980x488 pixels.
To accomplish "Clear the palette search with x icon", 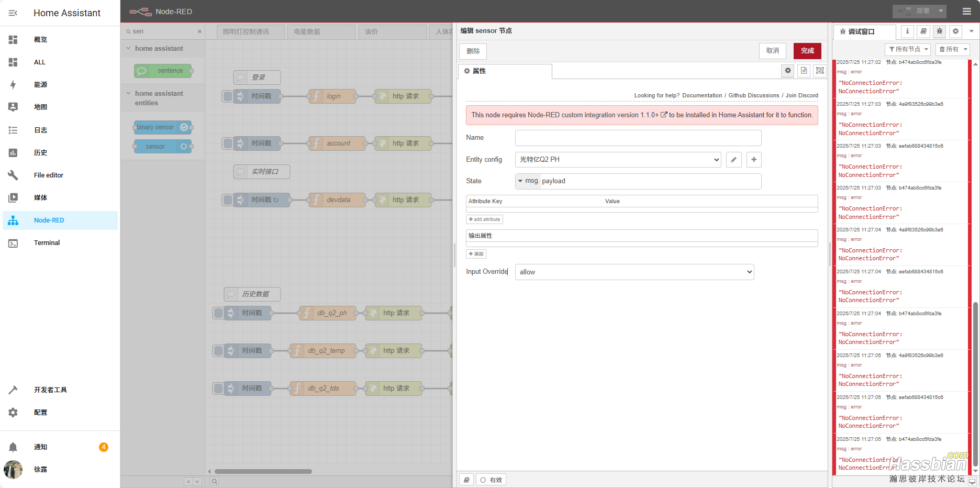I will point(199,31).
